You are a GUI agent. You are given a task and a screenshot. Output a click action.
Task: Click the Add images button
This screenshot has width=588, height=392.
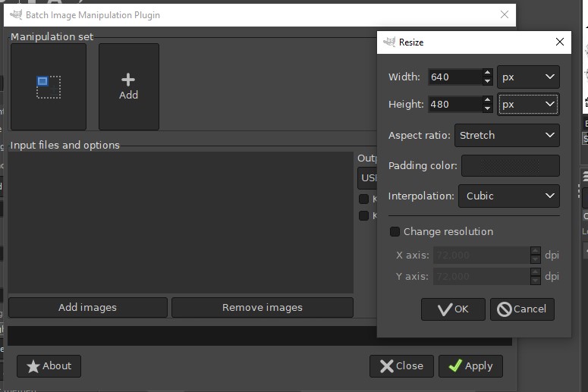click(87, 307)
